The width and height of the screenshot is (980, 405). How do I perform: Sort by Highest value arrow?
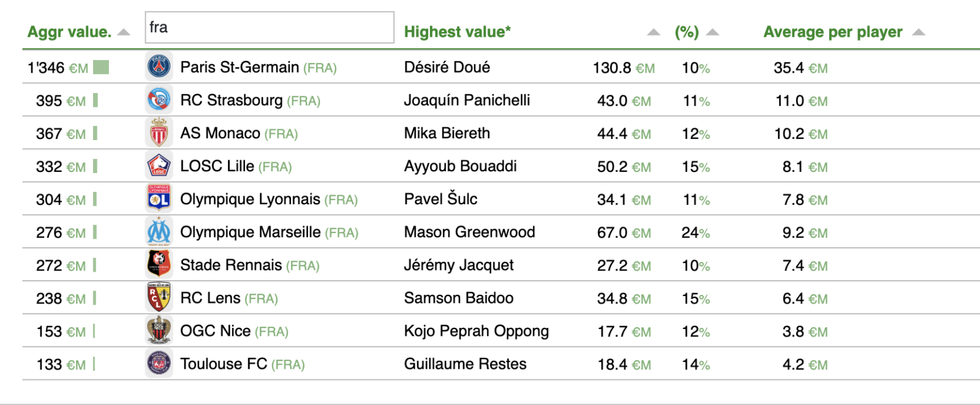[x=654, y=32]
